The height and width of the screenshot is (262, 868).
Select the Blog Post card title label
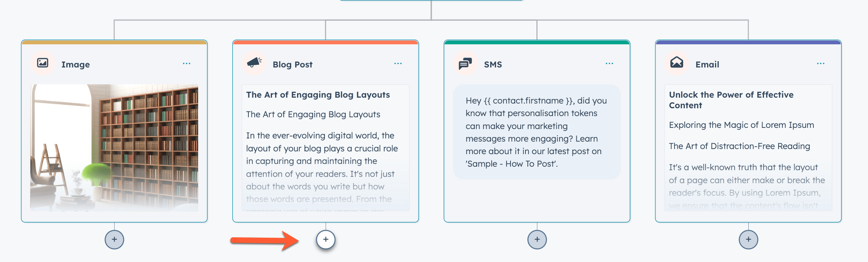[x=292, y=65]
